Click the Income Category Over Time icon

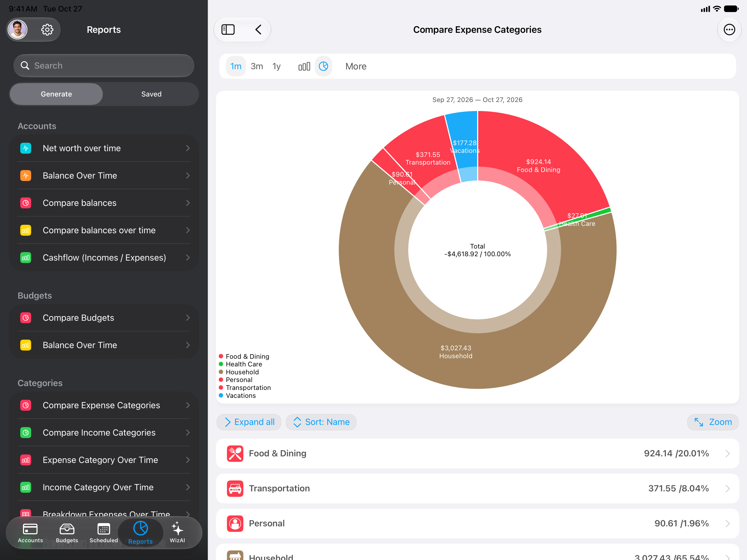pyautogui.click(x=26, y=487)
